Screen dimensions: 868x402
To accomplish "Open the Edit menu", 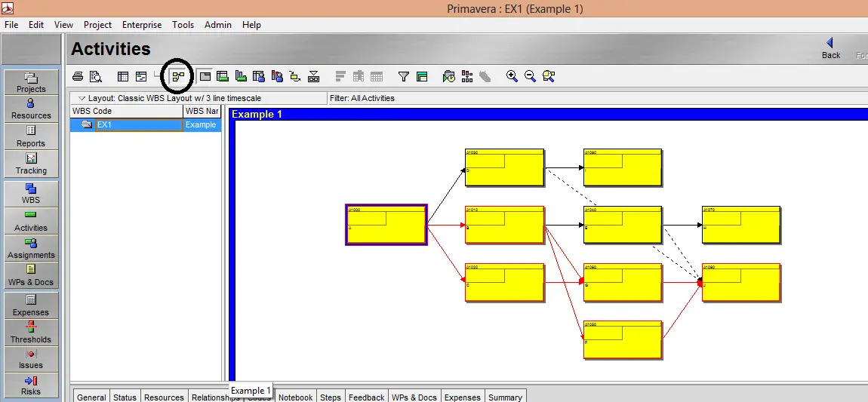I will pos(36,25).
